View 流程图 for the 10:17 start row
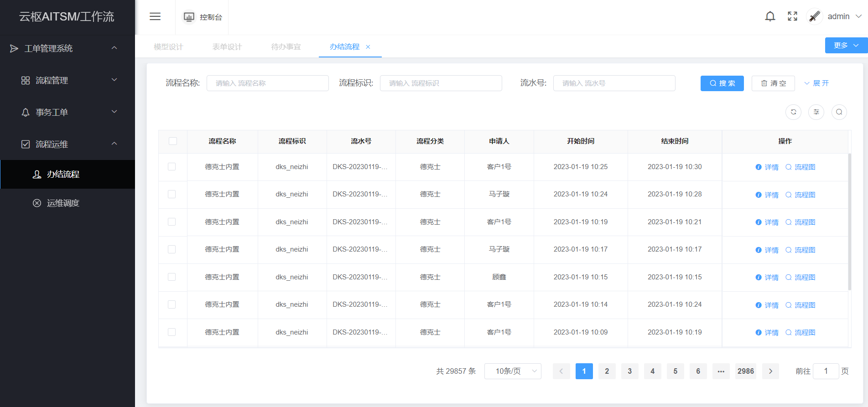This screenshot has height=407, width=868. pyautogui.click(x=800, y=250)
